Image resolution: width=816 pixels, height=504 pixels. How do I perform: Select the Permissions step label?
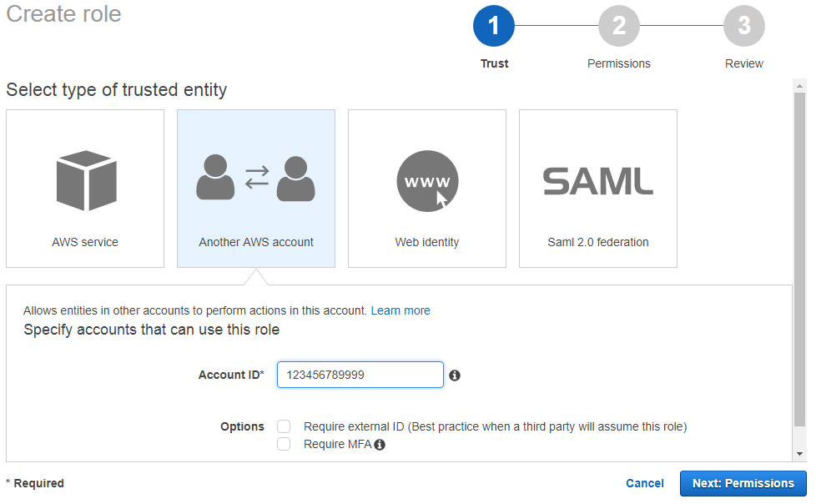point(619,63)
